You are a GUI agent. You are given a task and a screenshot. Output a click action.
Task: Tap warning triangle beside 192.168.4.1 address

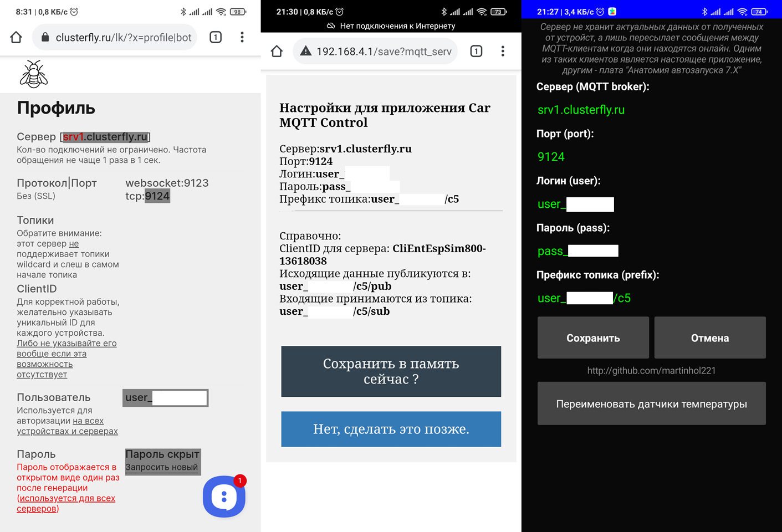[x=305, y=52]
